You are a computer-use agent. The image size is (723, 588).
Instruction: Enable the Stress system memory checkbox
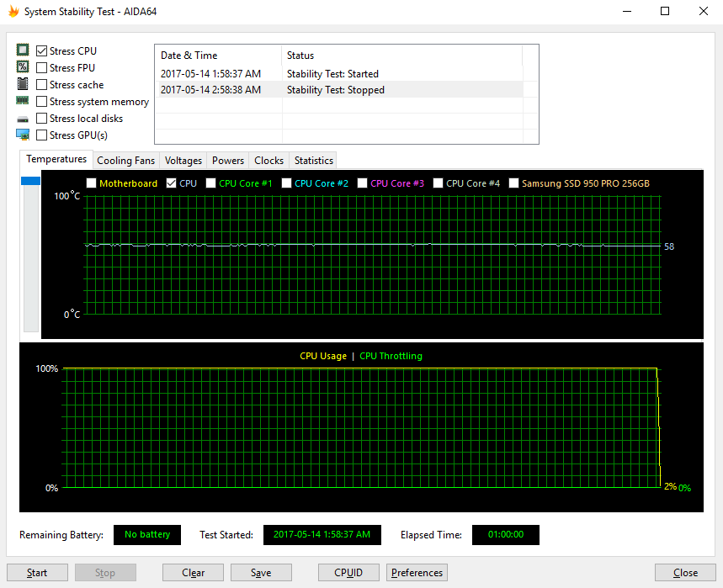pyautogui.click(x=42, y=102)
